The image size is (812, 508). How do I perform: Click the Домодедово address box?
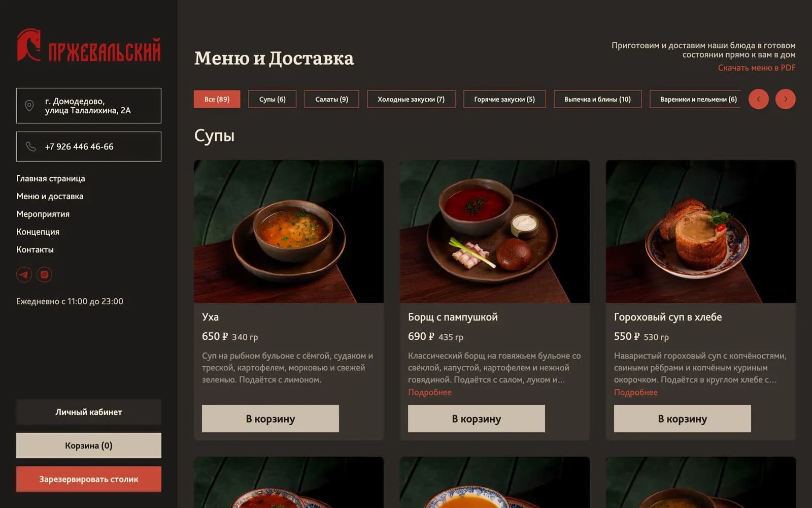click(x=89, y=106)
